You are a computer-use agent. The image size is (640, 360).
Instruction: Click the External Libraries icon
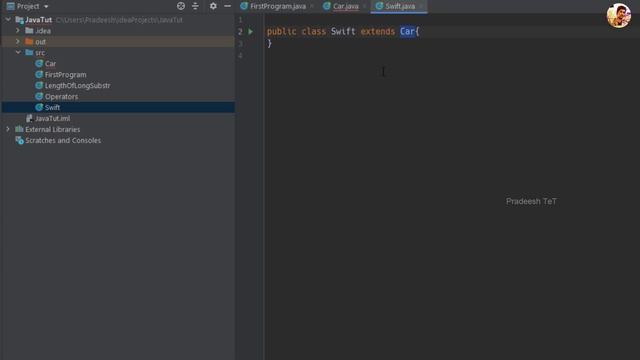click(19, 129)
